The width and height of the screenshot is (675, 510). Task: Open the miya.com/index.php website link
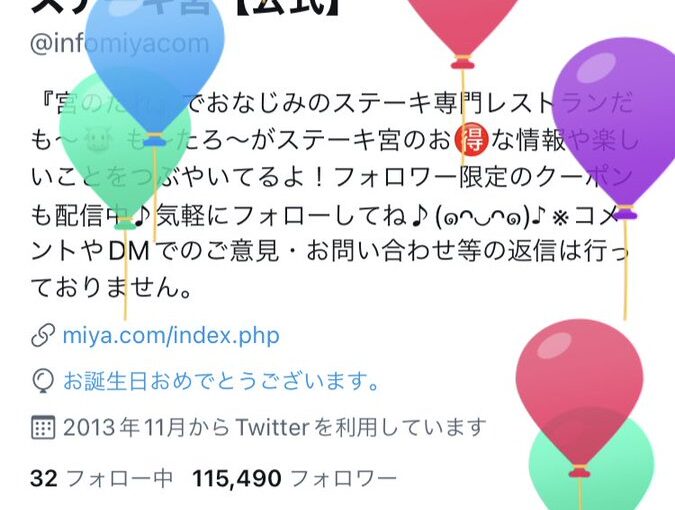(171, 336)
